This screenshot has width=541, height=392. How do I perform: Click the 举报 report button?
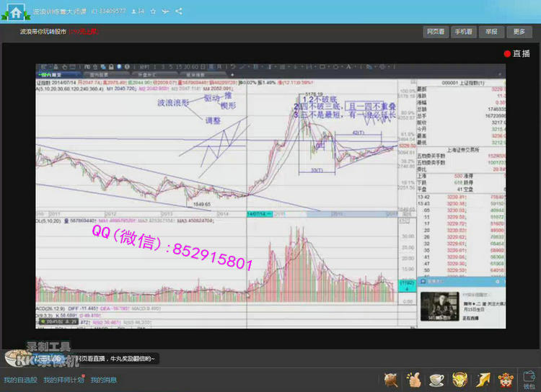pyautogui.click(x=491, y=32)
